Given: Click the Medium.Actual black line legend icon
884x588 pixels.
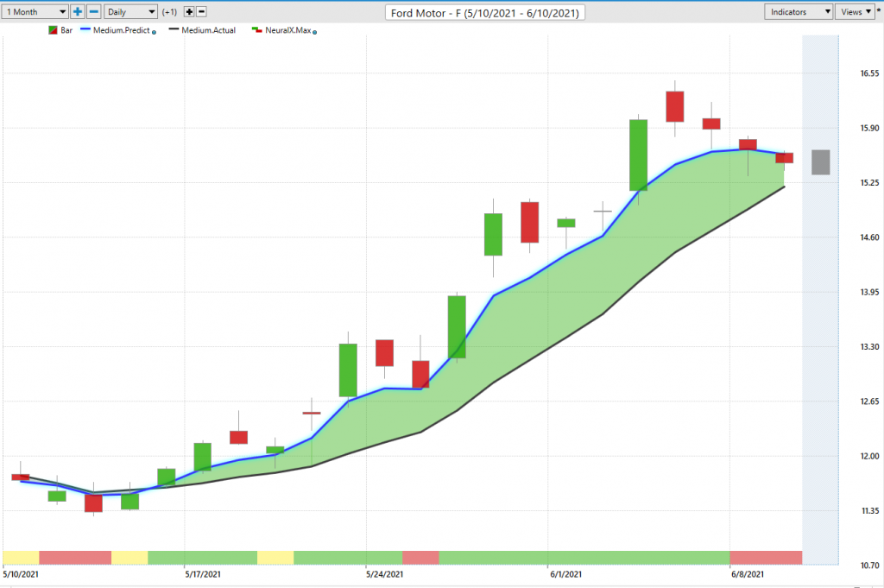Looking at the screenshot, I should coord(174,29).
